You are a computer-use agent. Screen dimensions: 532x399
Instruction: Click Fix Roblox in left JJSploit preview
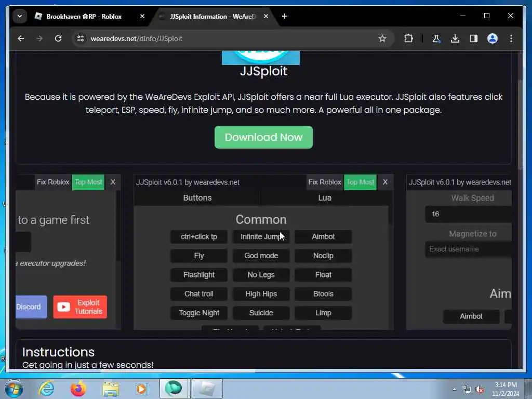click(53, 182)
